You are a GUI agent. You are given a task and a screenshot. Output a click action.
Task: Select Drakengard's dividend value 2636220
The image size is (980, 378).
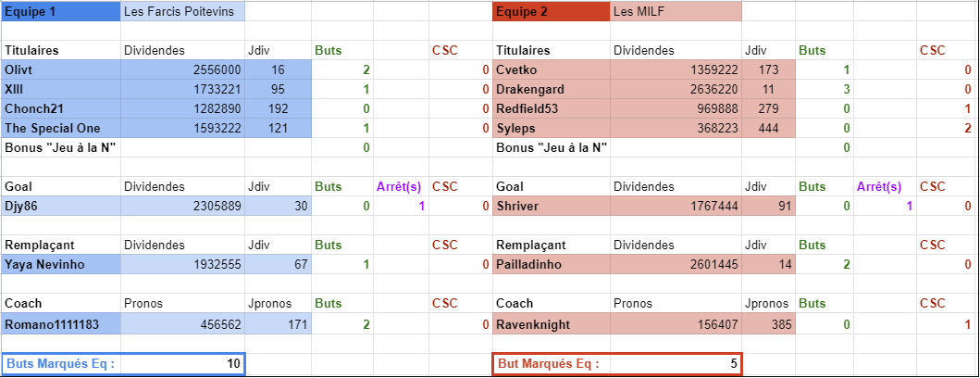[x=676, y=89]
